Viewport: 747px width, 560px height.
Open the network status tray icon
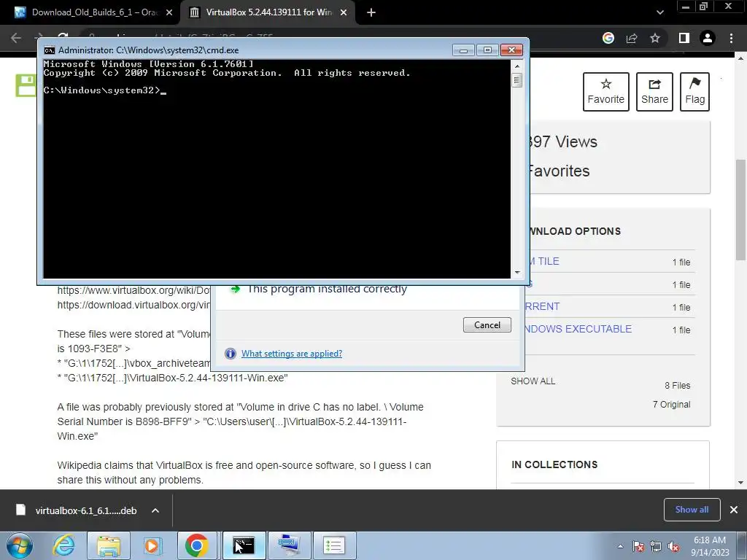pyautogui.click(x=656, y=546)
